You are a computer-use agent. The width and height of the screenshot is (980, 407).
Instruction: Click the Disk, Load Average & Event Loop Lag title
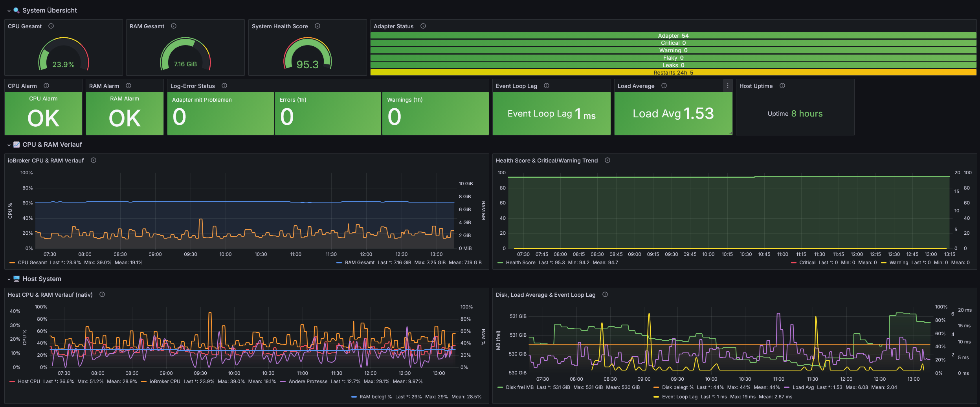545,295
